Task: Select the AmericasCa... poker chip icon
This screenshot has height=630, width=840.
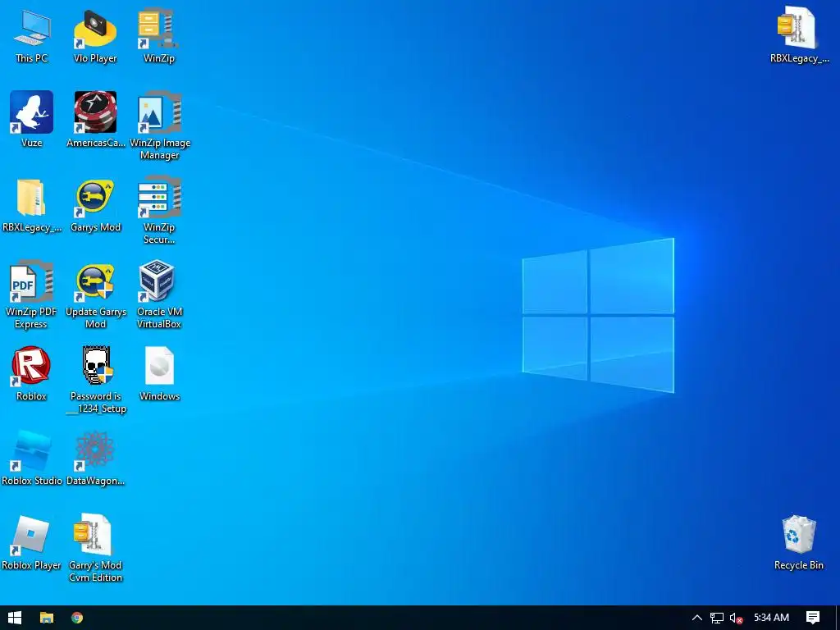Action: click(95, 119)
